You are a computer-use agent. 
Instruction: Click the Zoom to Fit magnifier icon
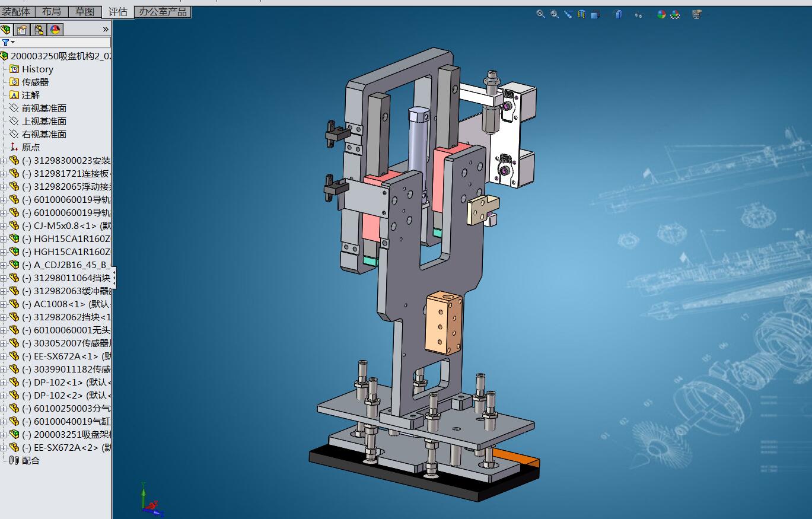point(541,14)
